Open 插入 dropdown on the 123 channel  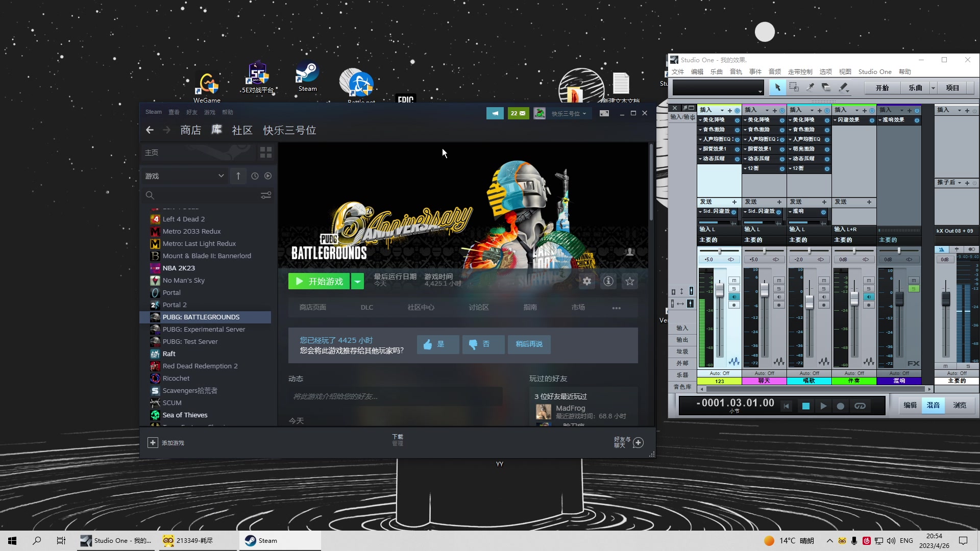point(722,110)
